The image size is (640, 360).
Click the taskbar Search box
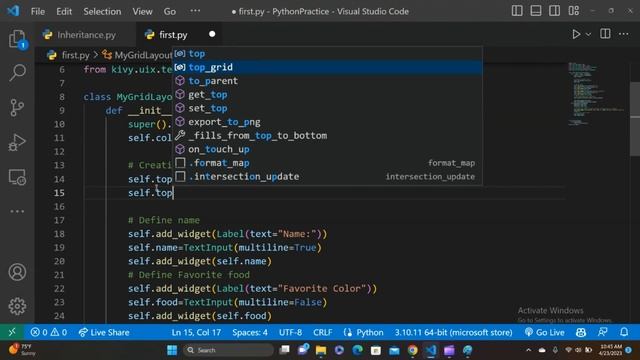[x=229, y=350]
